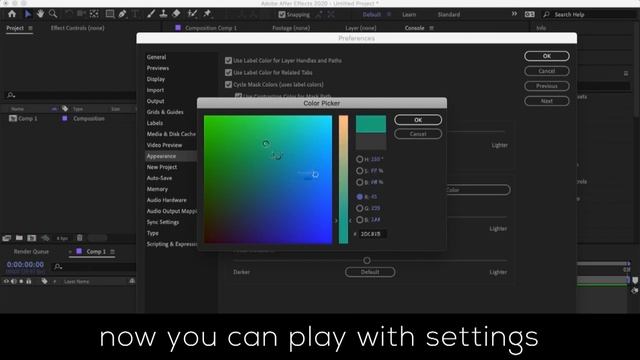The image size is (640, 360).
Task: Select the Type text tool
Action: [x=135, y=14]
